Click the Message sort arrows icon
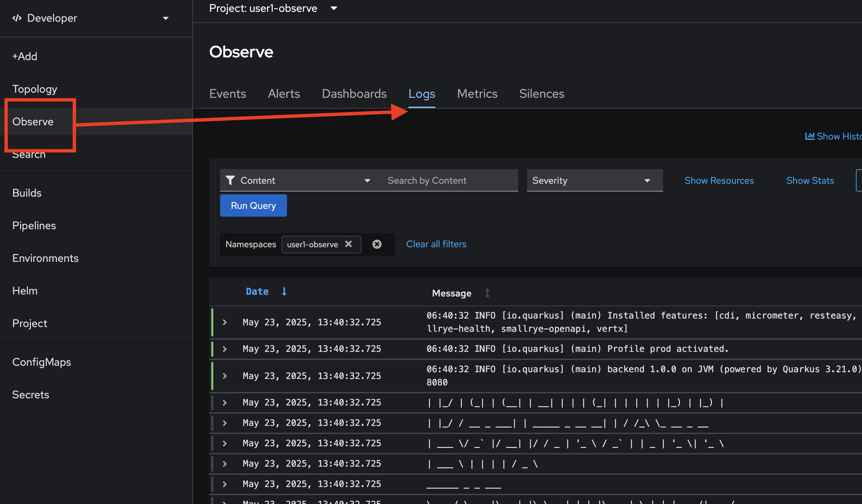Viewport: 862px width, 504px height. [487, 293]
